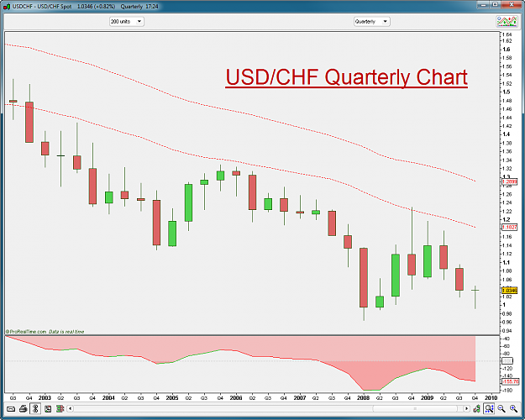Viewport: 525px width, 420px height.
Task: Click the horizontal scrollbar thumb
Action: pyautogui.click(x=415, y=408)
